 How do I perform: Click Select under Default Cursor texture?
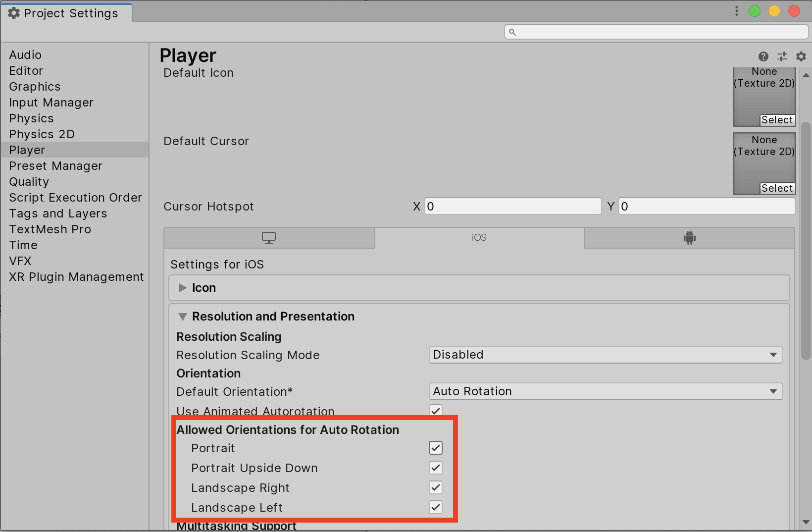click(777, 188)
